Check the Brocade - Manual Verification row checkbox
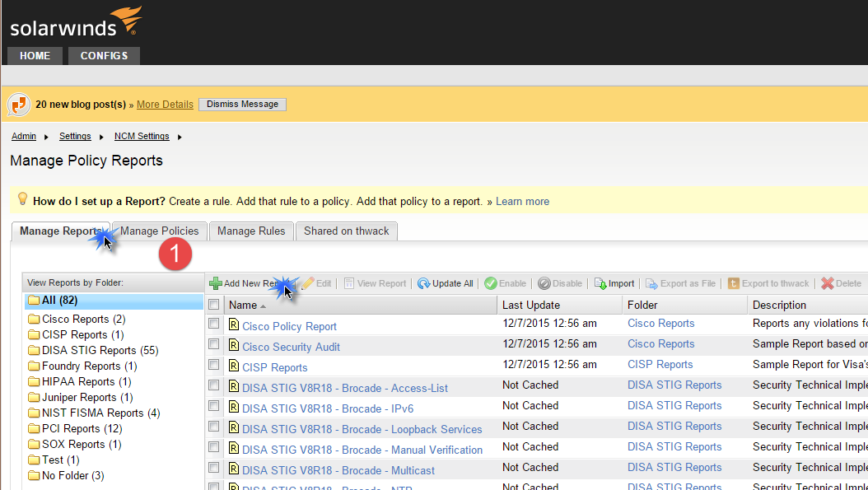 point(213,446)
